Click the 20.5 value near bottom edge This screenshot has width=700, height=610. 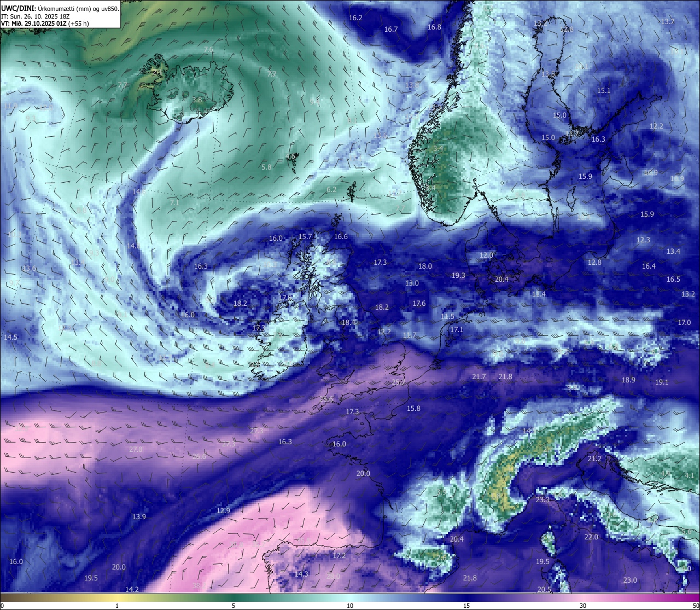tap(544, 590)
